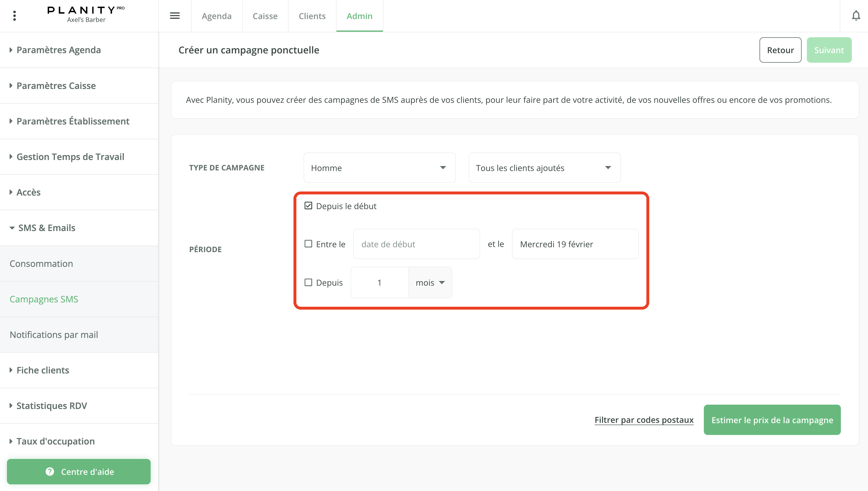This screenshot has width=868, height=491.
Task: Enable the Entre le checkbox
Action: (308, 244)
